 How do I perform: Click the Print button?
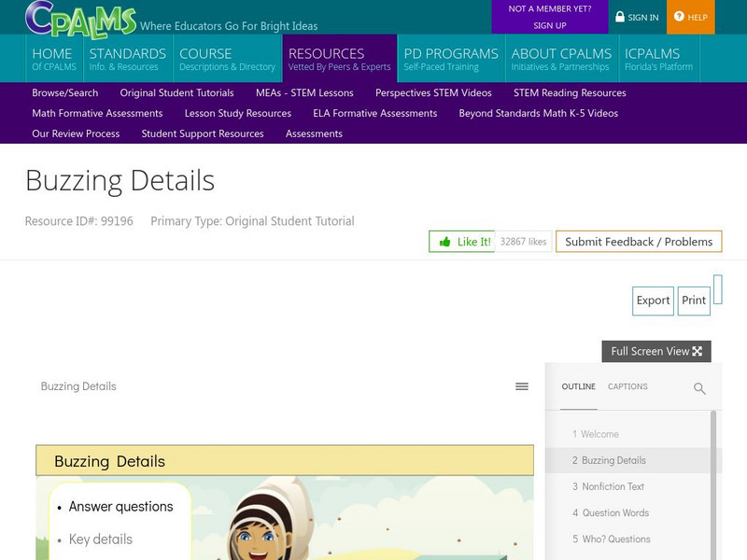point(694,301)
